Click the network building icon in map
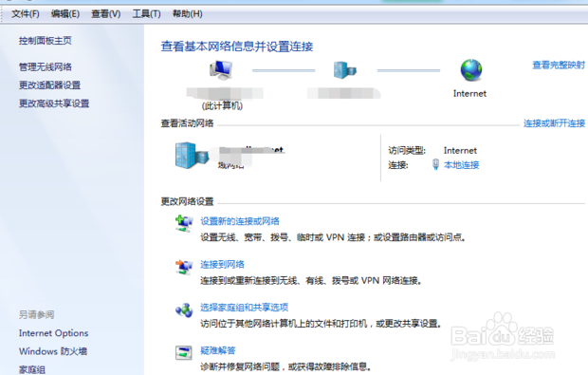 [344, 70]
